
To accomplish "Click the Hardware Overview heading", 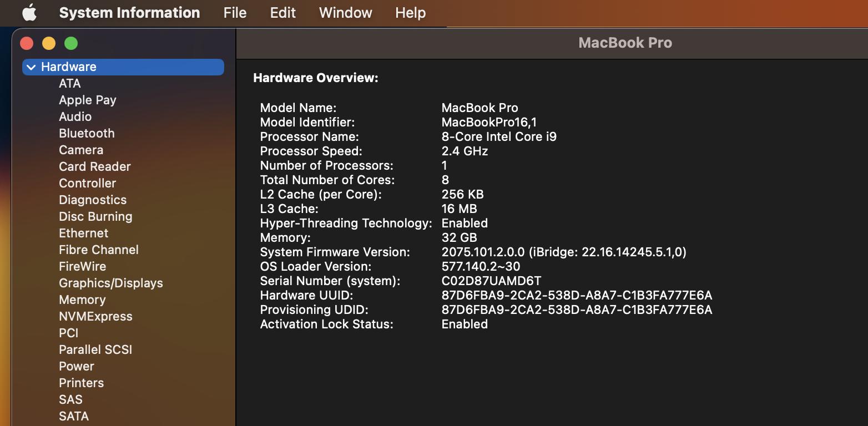I will (x=316, y=78).
